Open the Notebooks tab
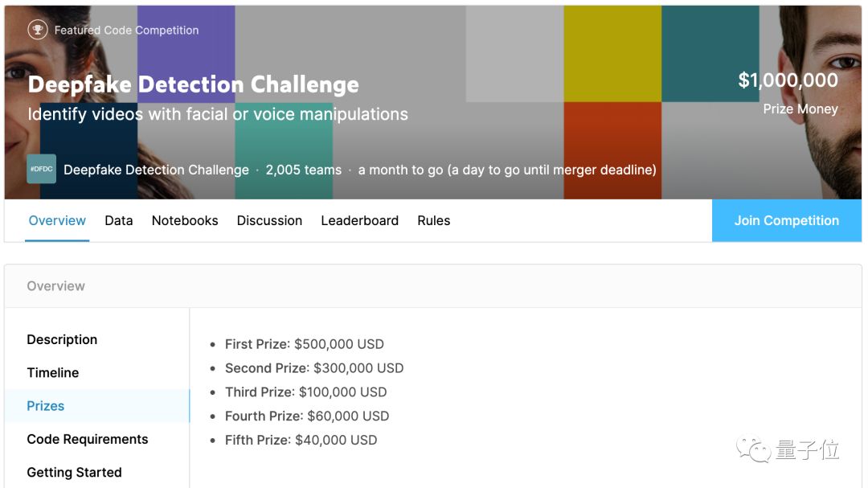This screenshot has width=868, height=488. coord(185,220)
